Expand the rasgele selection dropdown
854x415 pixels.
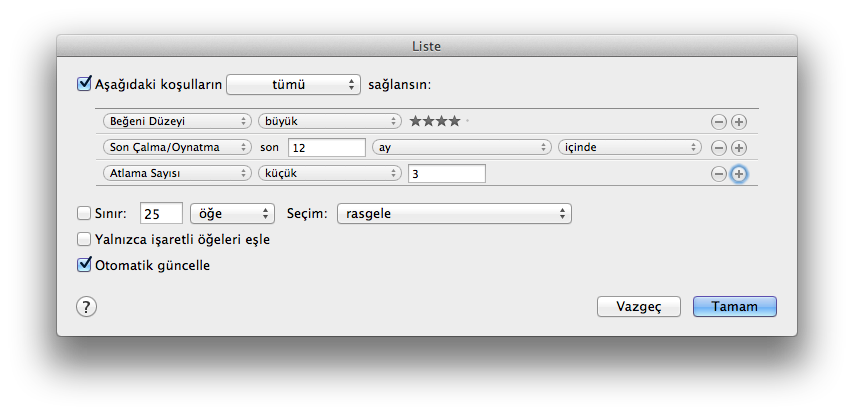pyautogui.click(x=455, y=213)
